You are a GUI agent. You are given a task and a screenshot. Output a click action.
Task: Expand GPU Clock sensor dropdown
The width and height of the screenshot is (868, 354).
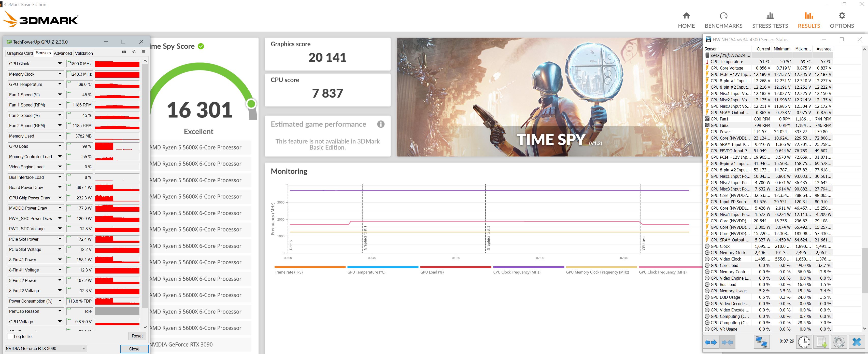pos(60,63)
